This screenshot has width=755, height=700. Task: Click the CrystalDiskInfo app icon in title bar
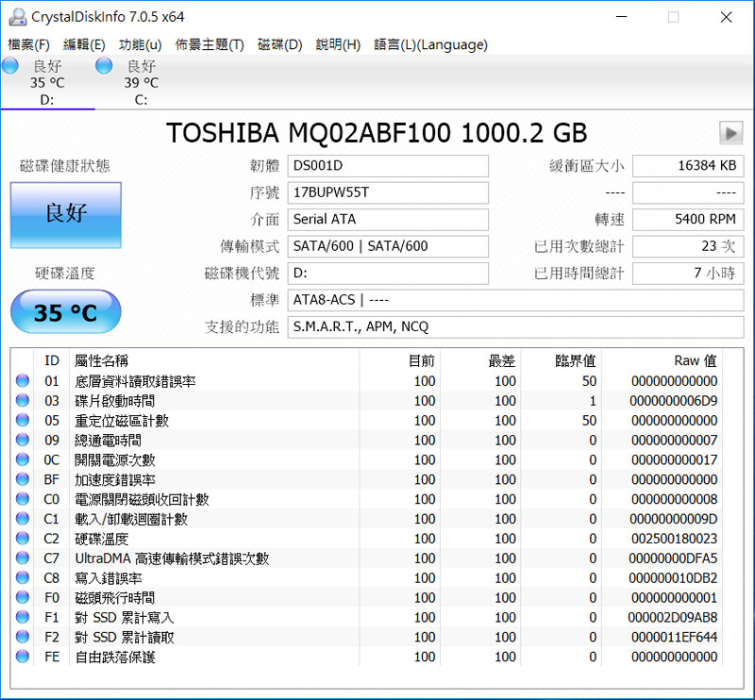click(x=17, y=17)
